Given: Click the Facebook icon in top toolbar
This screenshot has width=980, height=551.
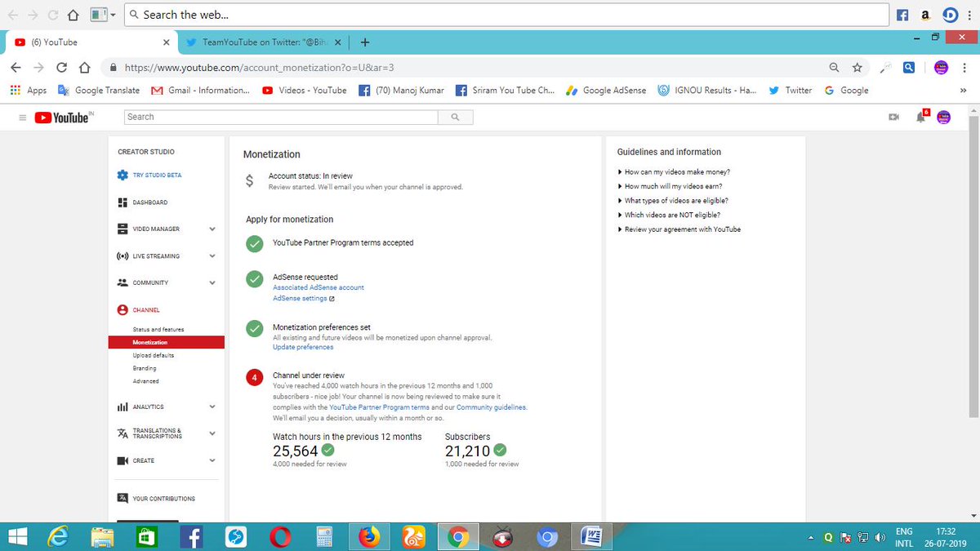Looking at the screenshot, I should pos(902,15).
